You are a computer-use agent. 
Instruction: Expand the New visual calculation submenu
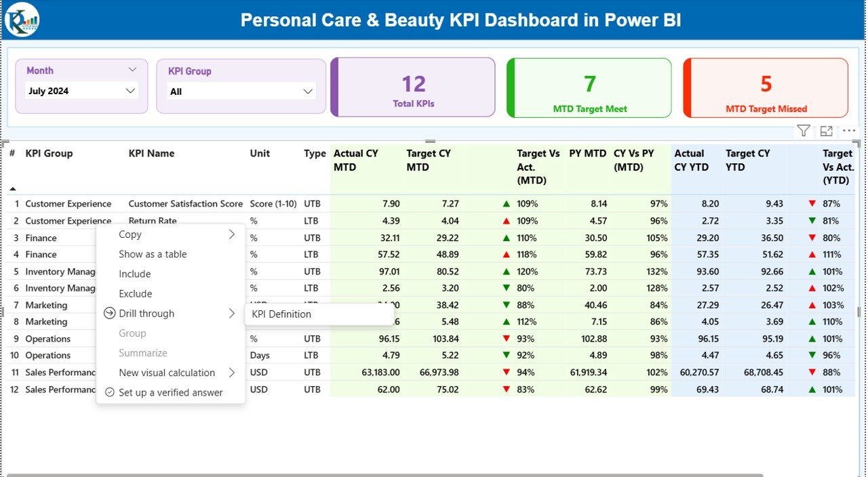point(233,373)
